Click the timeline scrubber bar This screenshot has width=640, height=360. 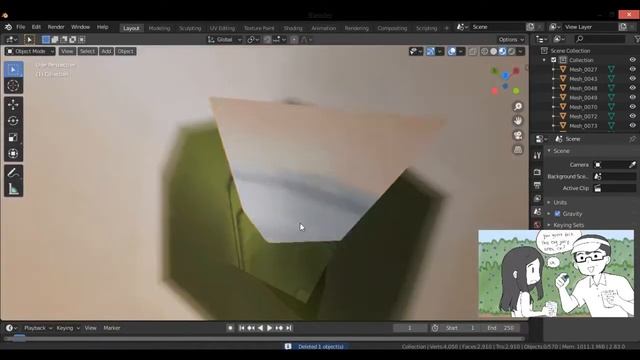coord(264,339)
